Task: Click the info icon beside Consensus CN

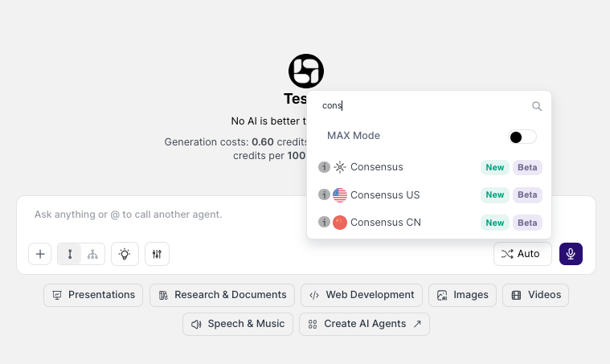Action: click(324, 222)
